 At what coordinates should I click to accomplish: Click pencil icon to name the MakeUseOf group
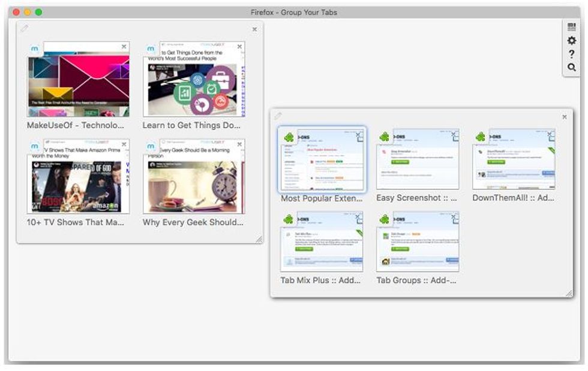click(24, 28)
